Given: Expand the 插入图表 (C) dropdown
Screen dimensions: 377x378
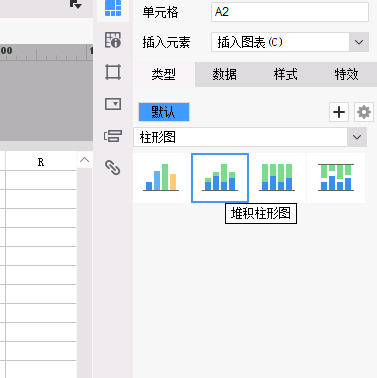Looking at the screenshot, I should (359, 42).
